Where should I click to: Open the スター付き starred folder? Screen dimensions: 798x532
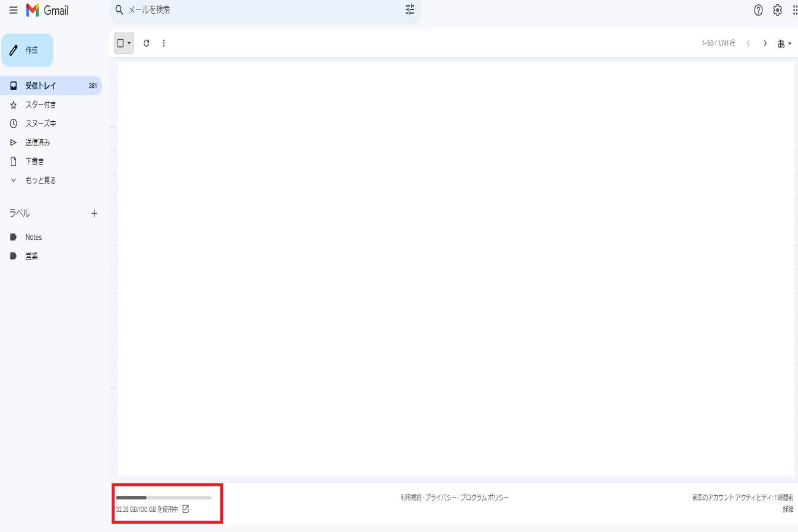(40, 104)
